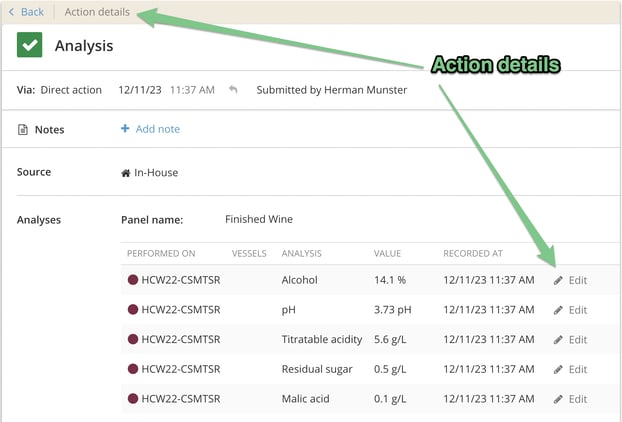Open HCW22-CSMTSR in Residual sugar row
Image resolution: width=622 pixels, height=422 pixels.
(181, 369)
